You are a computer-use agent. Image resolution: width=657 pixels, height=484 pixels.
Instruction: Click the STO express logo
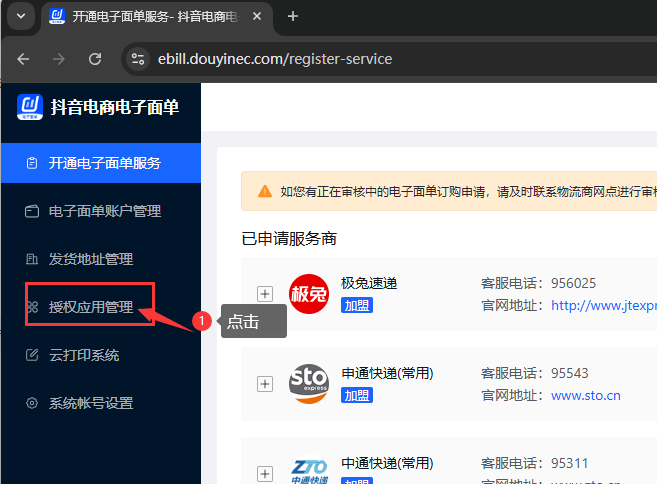point(308,383)
